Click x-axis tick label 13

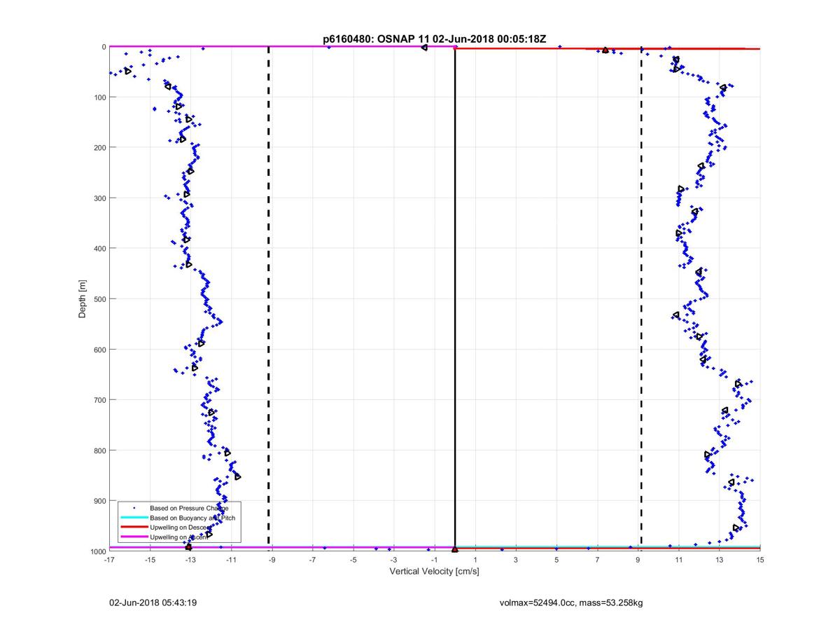(720, 560)
